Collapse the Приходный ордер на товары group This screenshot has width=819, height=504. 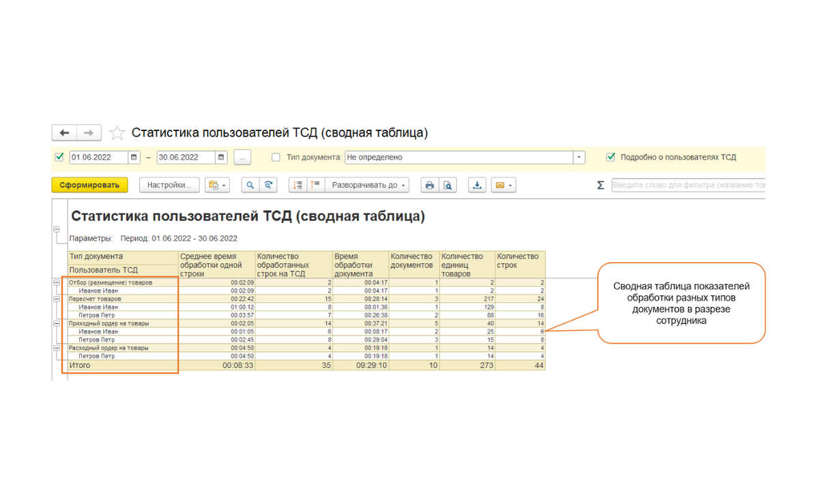pyautogui.click(x=57, y=323)
